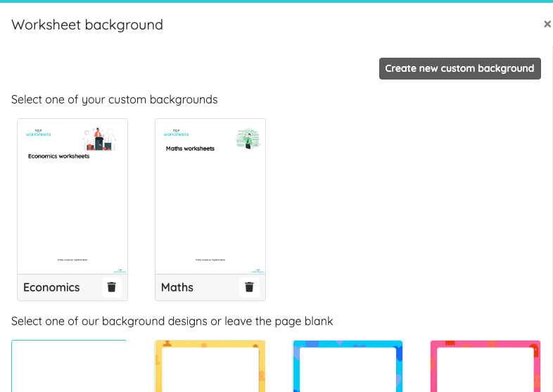Close the Worksheet background dialog

pyautogui.click(x=547, y=24)
